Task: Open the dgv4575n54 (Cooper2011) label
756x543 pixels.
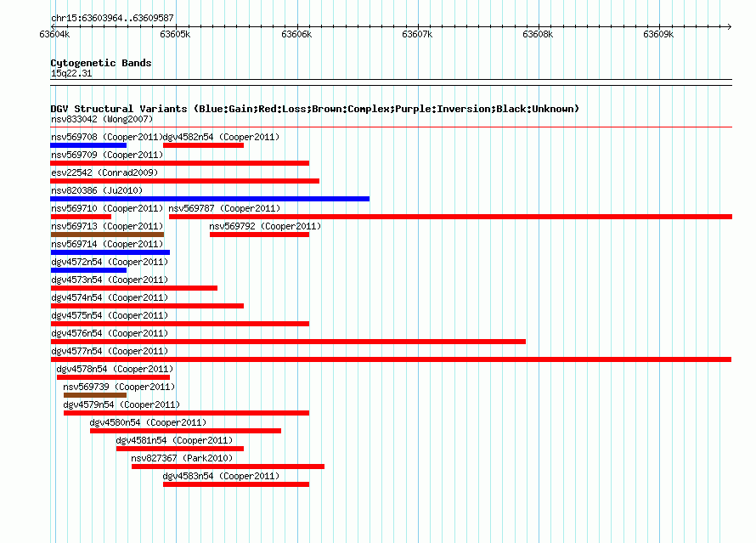Action: tap(110, 315)
